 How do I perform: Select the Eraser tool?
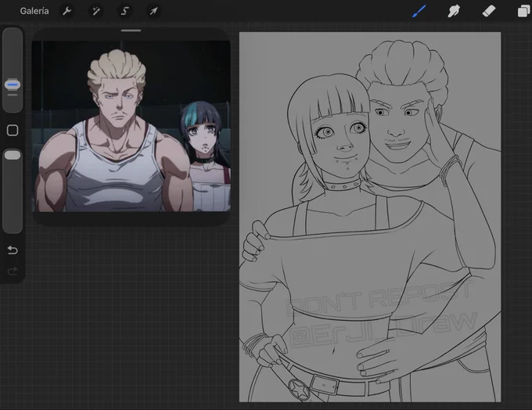[x=489, y=11]
